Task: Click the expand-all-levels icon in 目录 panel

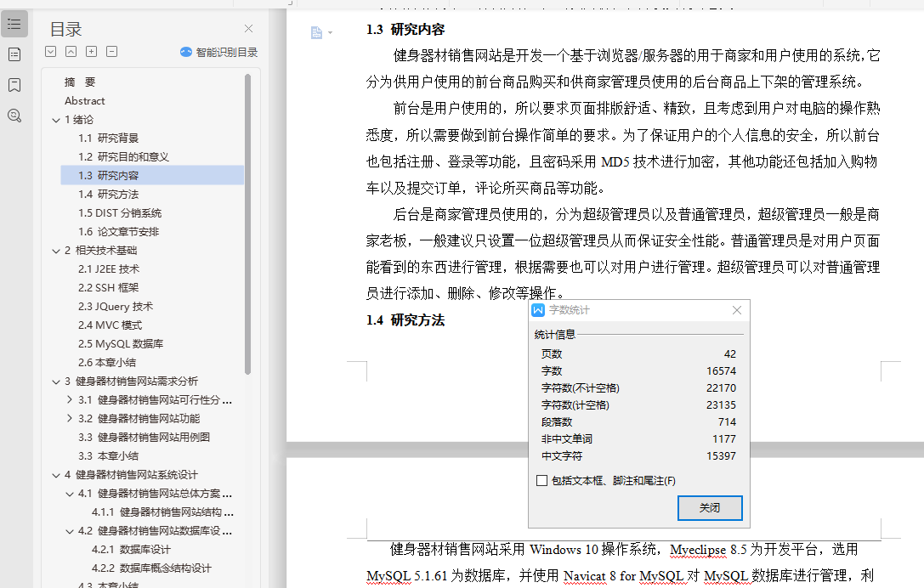Action: pyautogui.click(x=51, y=51)
